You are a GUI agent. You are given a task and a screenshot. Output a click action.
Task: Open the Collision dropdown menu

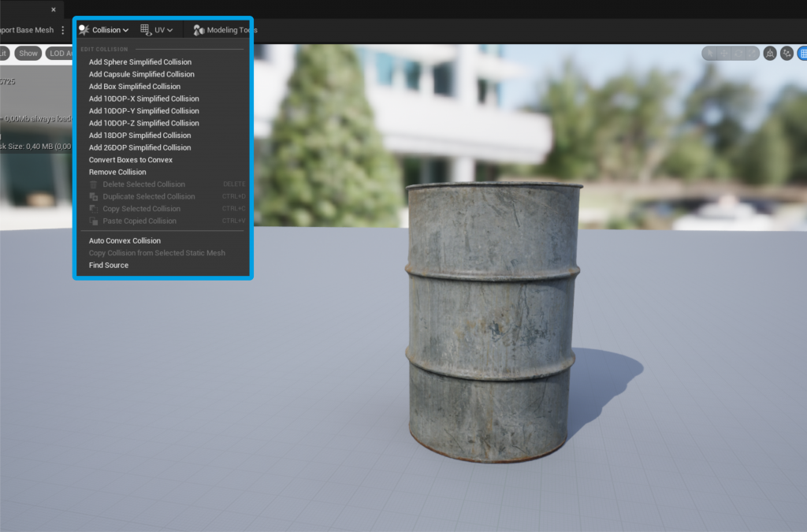[103, 30]
